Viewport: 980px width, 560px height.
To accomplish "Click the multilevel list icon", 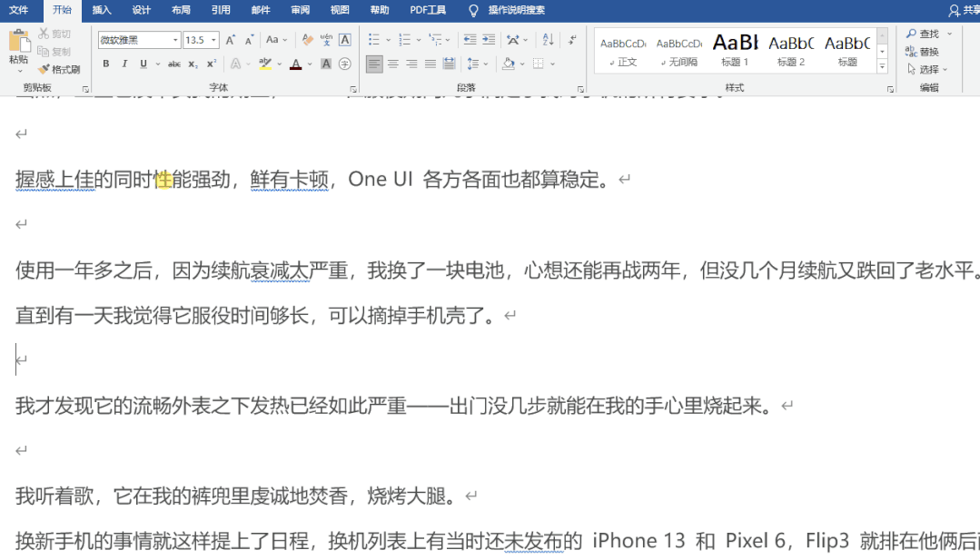I will (435, 40).
